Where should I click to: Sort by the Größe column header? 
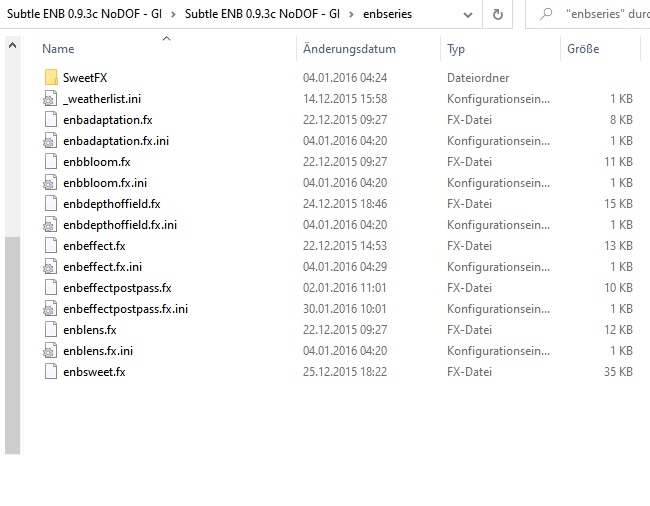582,49
